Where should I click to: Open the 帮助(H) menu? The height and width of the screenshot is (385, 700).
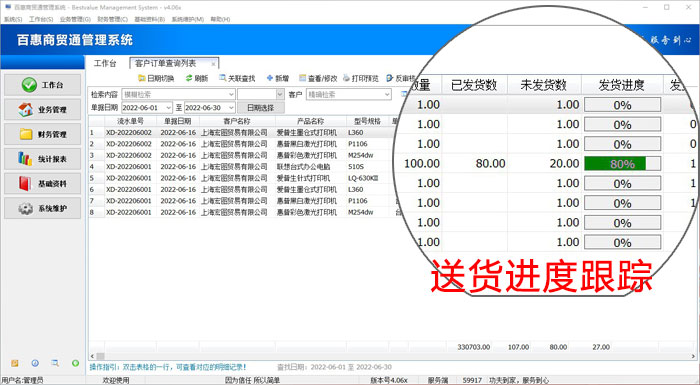pyautogui.click(x=220, y=19)
